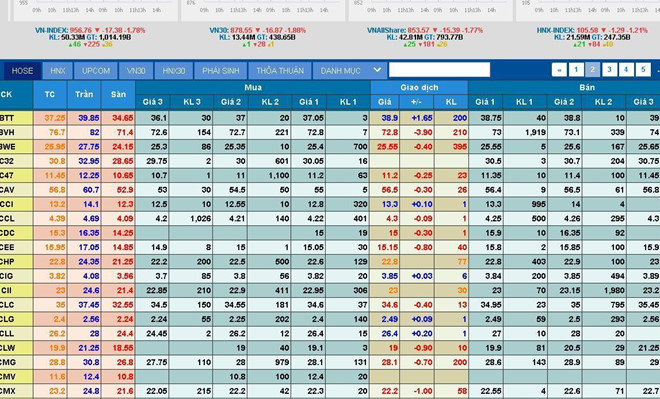Screen dimensions: 660x399
Task: Click BVH sell volume 1,919
Action: pos(535,132)
